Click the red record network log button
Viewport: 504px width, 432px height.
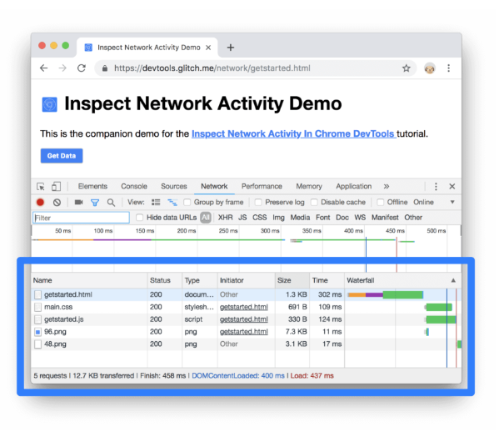(40, 203)
